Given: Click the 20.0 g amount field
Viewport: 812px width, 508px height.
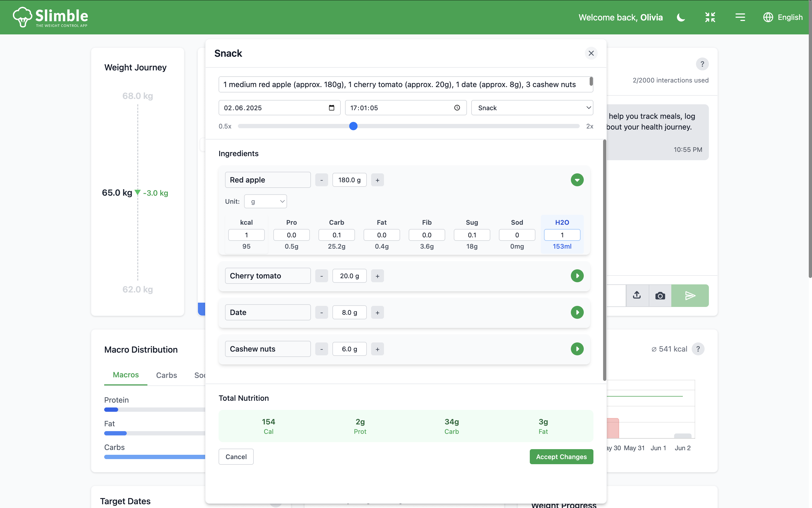Looking at the screenshot, I should pos(349,276).
